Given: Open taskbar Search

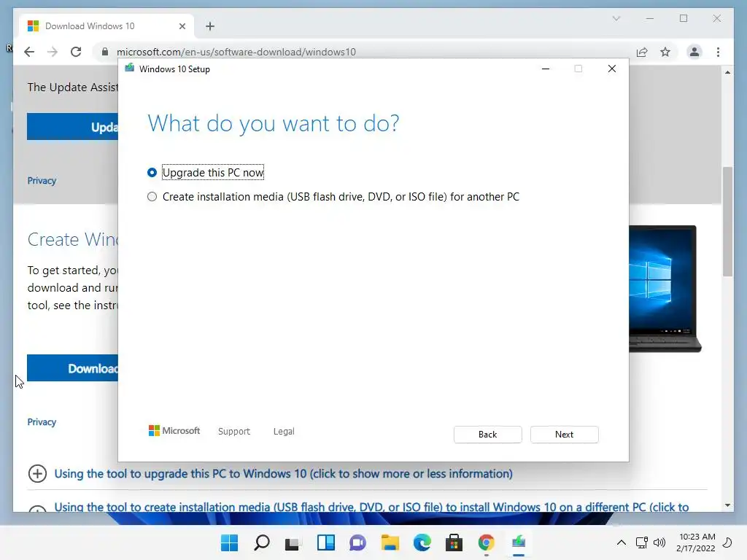Looking at the screenshot, I should (262, 542).
